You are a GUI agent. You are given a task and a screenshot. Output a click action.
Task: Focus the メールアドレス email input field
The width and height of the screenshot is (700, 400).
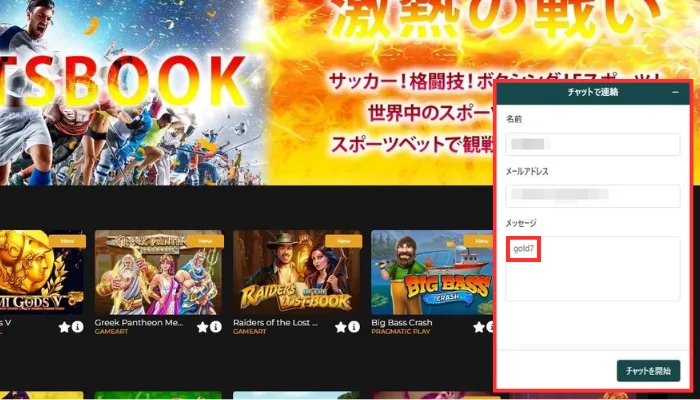click(593, 196)
